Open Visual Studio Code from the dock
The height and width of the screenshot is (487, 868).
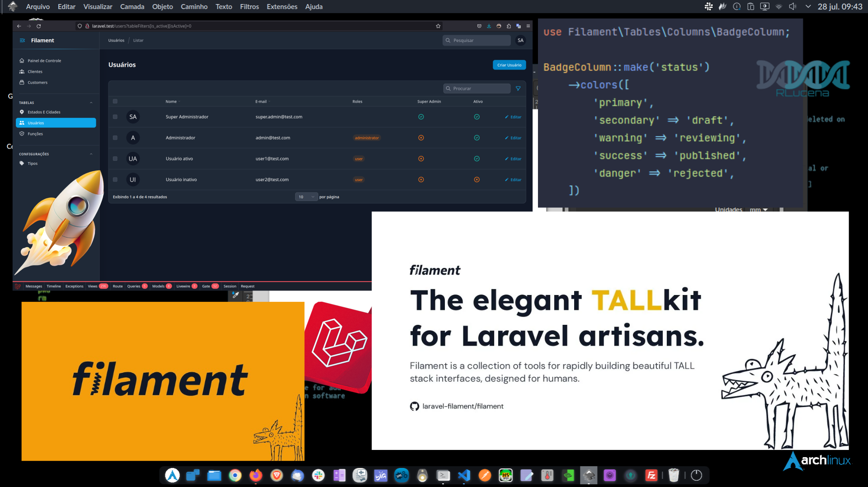tap(464, 475)
